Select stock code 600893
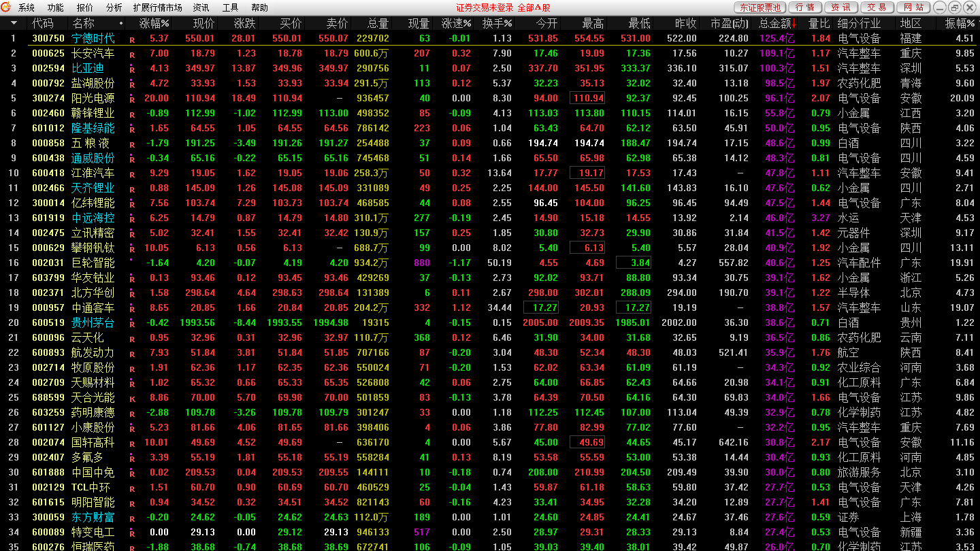This screenshot has height=551, width=980. pyautogui.click(x=48, y=353)
